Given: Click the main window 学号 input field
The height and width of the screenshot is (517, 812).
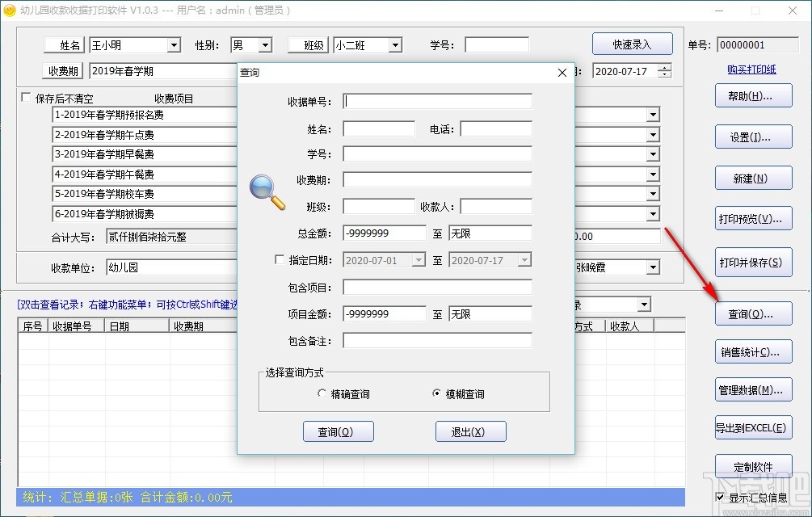Looking at the screenshot, I should pyautogui.click(x=497, y=45).
